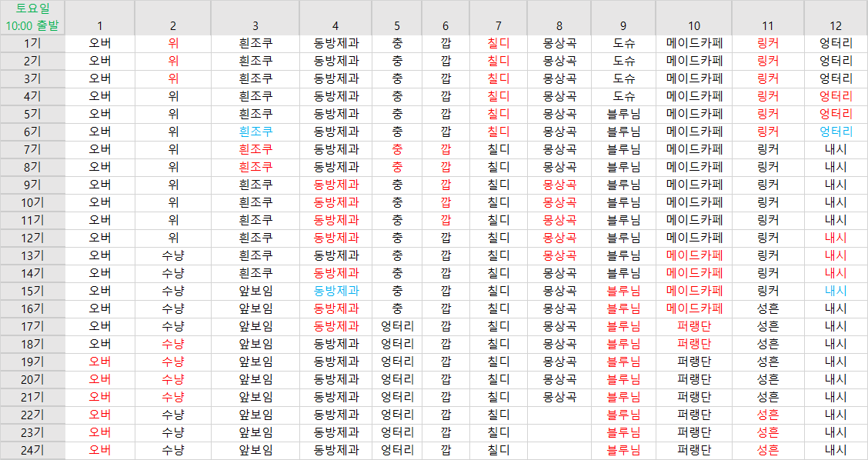Image resolution: width=868 pixels, height=460 pixels.
Task: Select column header 7
Action: point(498,25)
